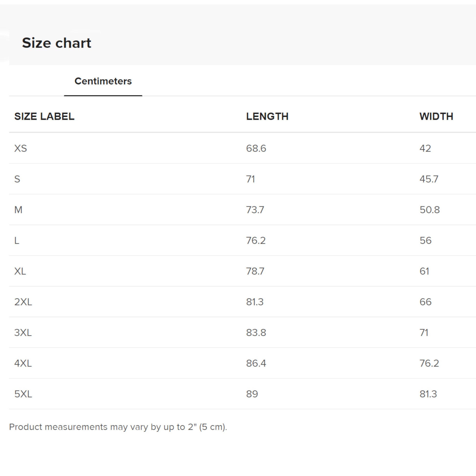Click the product measurements variance note
This screenshot has height=476, width=476.
point(118,427)
